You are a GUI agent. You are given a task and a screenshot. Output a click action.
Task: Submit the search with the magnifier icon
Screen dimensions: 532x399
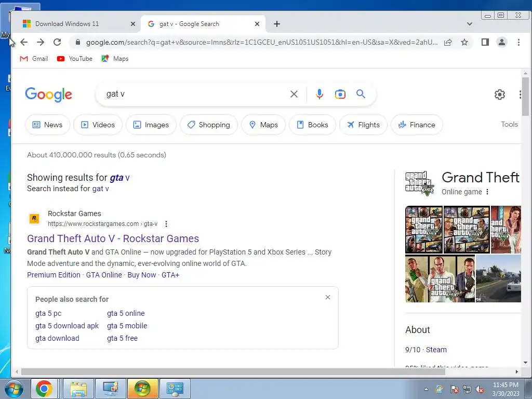point(361,94)
